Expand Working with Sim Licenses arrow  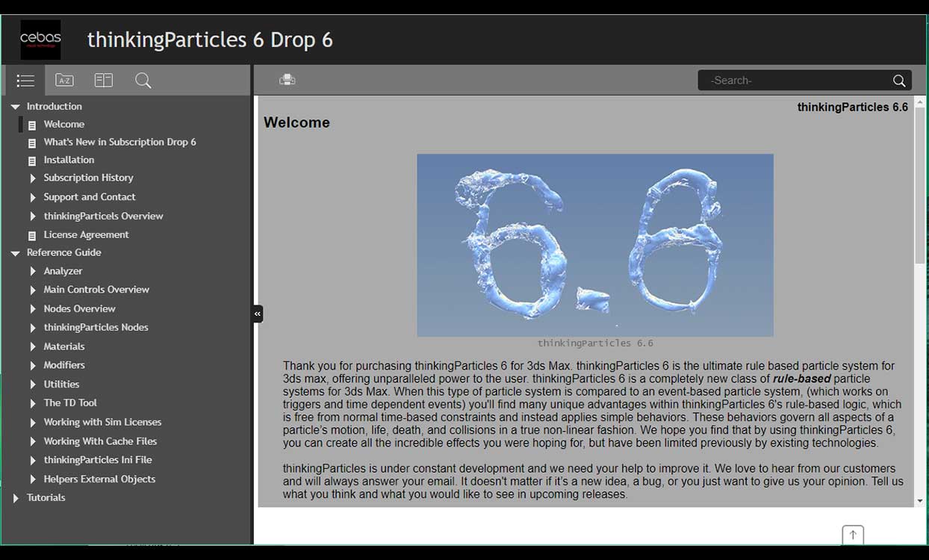pos(33,423)
